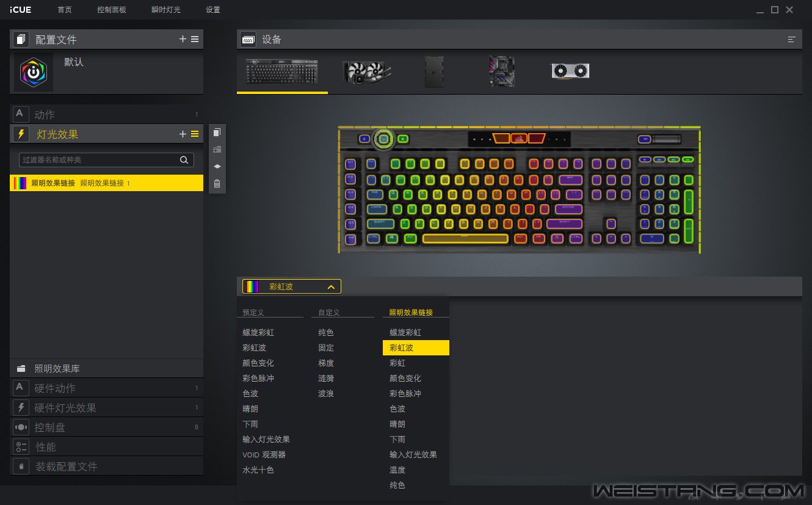Open the 首页 menu item
Screen dimensions: 812x505
64,10
